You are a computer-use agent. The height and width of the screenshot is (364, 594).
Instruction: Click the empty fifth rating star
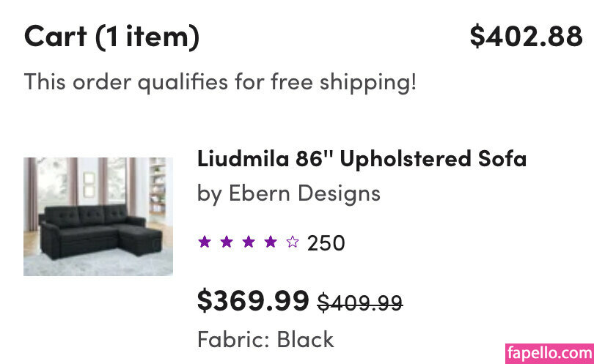[293, 242]
